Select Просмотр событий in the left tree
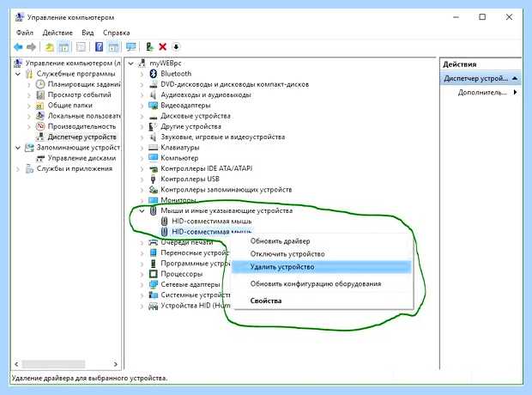 point(80,94)
